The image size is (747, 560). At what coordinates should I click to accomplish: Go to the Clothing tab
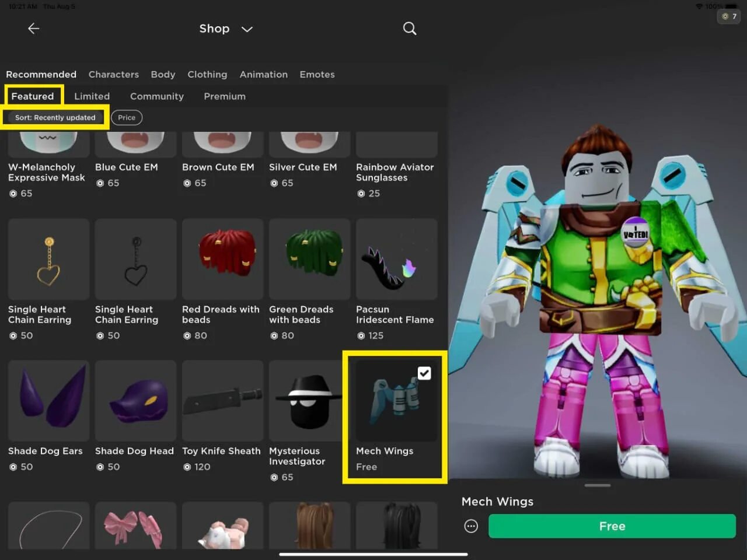(x=207, y=75)
